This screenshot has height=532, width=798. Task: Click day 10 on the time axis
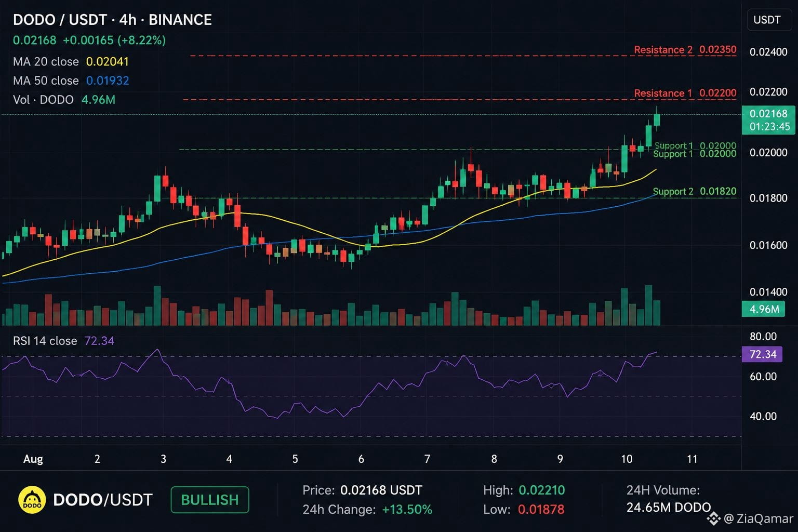627,459
